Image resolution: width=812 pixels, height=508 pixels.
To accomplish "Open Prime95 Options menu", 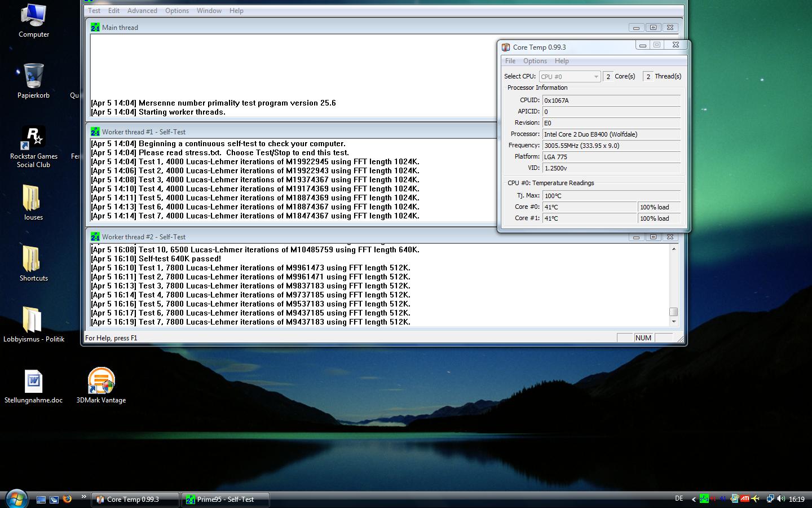I will [177, 11].
